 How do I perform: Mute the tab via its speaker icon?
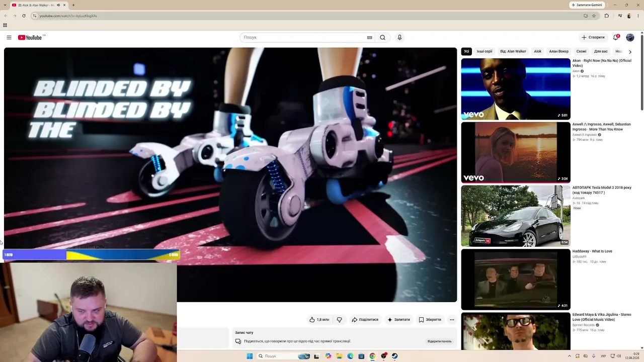(x=58, y=5)
